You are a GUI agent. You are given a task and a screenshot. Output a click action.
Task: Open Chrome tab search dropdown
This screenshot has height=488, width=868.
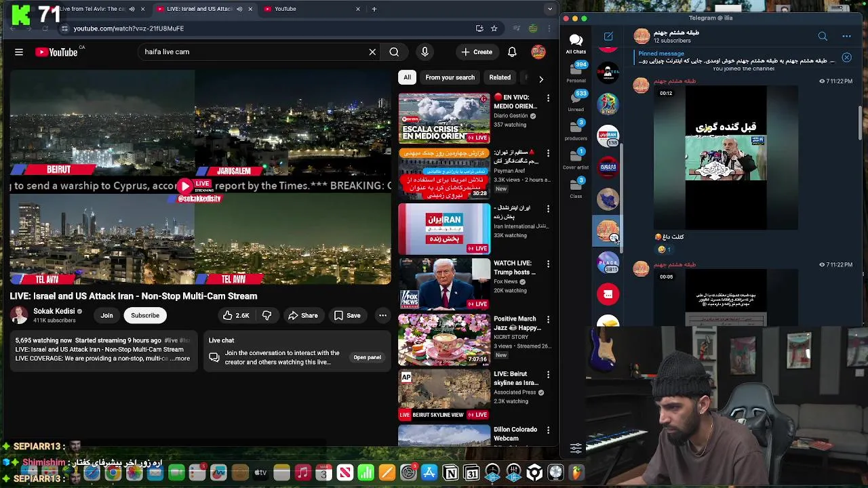pos(550,9)
